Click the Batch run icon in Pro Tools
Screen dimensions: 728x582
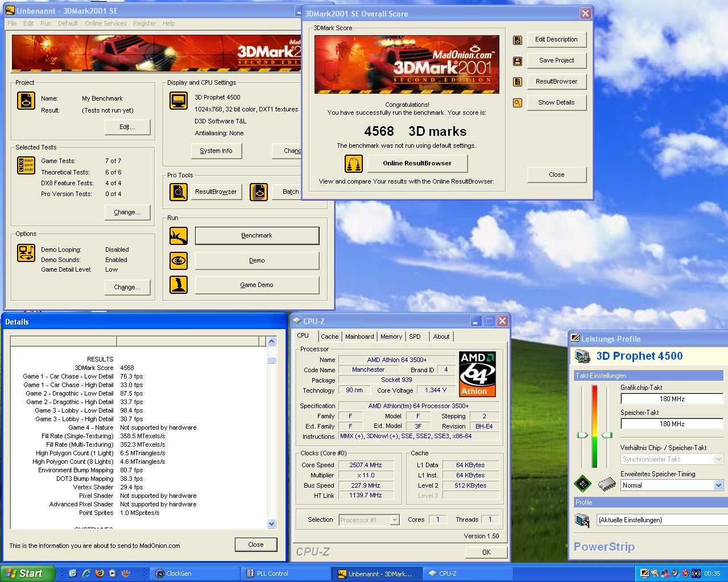[x=259, y=192]
